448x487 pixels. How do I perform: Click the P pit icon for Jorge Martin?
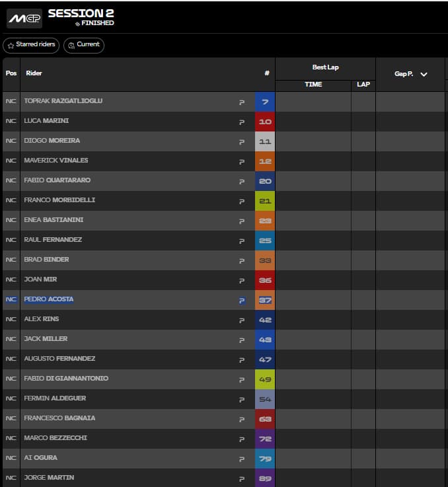click(x=242, y=478)
